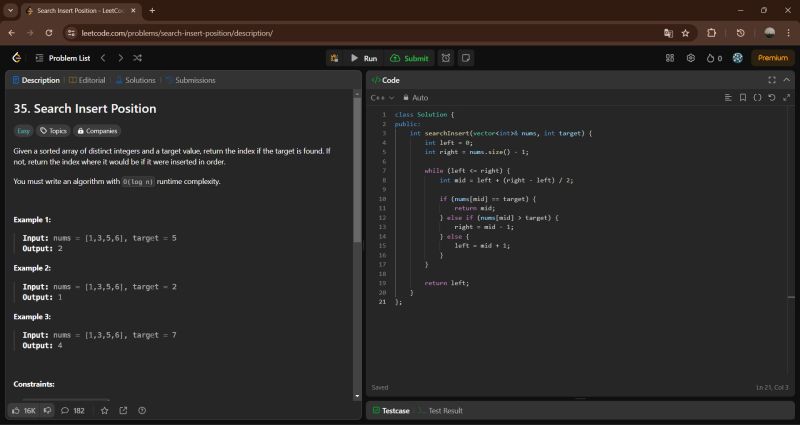Image resolution: width=800 pixels, height=425 pixels.
Task: Like the problem with thumbs up
Action: 16,410
